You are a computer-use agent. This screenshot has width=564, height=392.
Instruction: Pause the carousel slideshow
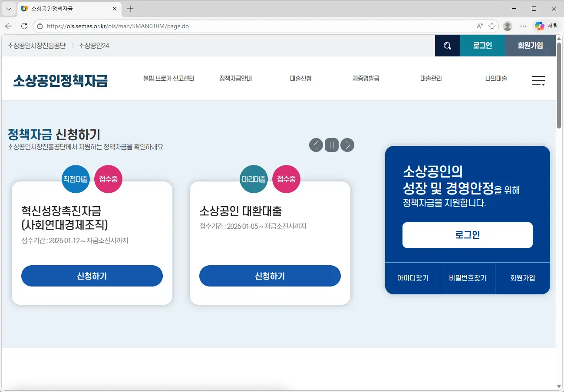coord(331,145)
